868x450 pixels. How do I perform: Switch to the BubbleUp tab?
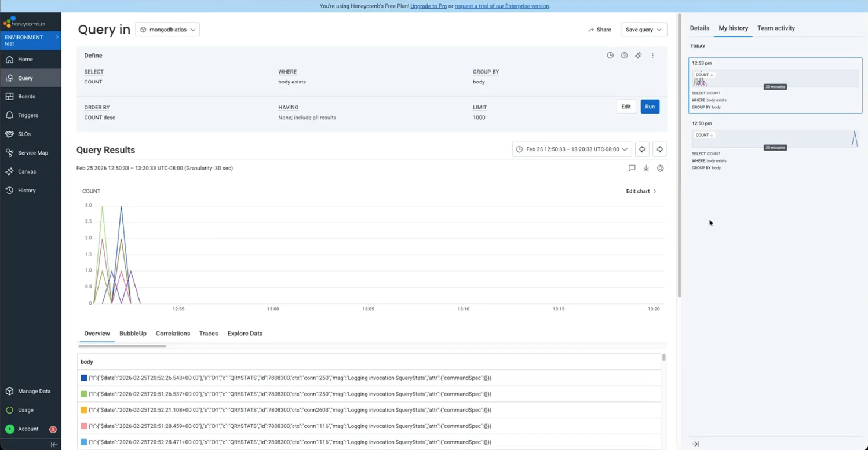point(133,334)
